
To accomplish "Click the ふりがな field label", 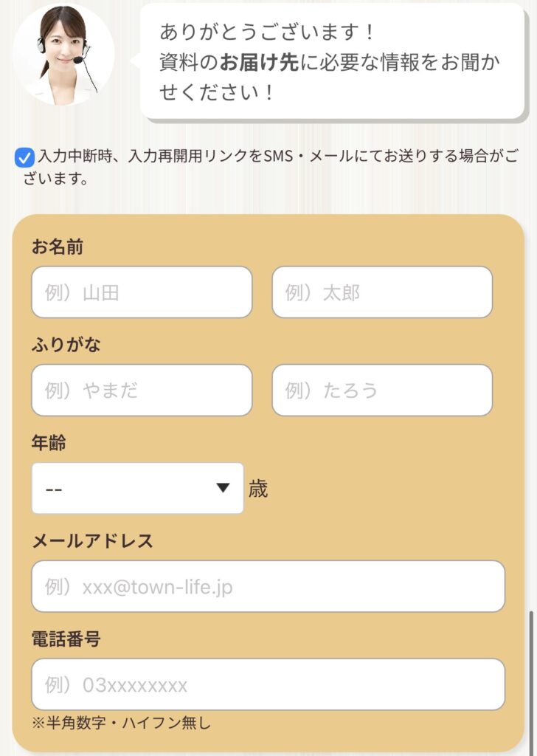I will pyautogui.click(x=66, y=345).
